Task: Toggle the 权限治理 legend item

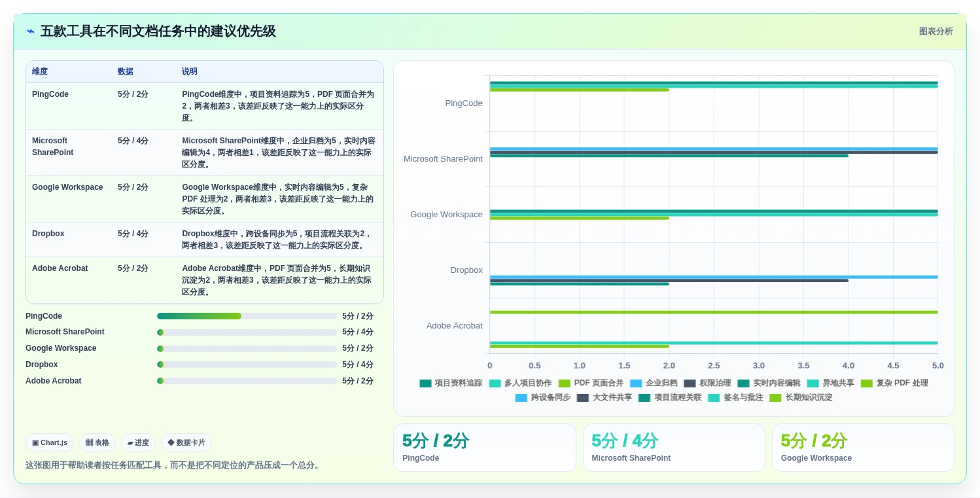Action: 707,383
